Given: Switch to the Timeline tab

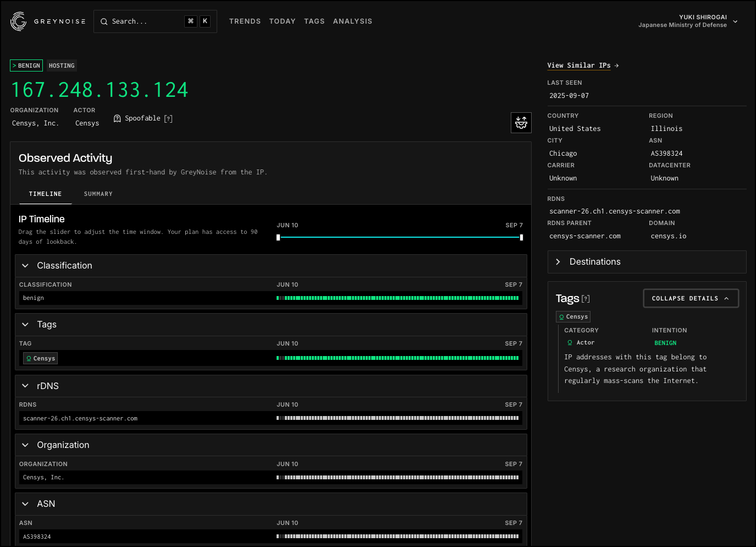Looking at the screenshot, I should click(x=45, y=194).
